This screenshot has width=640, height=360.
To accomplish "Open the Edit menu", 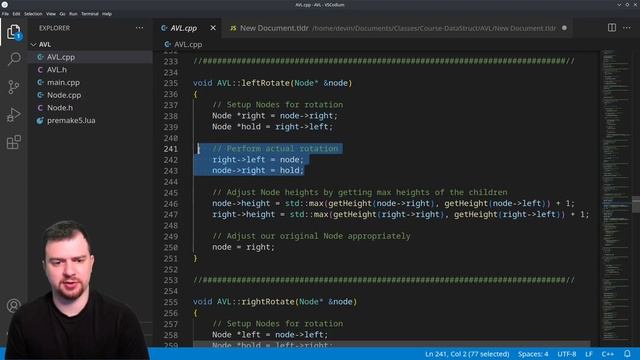I will pos(16,13).
